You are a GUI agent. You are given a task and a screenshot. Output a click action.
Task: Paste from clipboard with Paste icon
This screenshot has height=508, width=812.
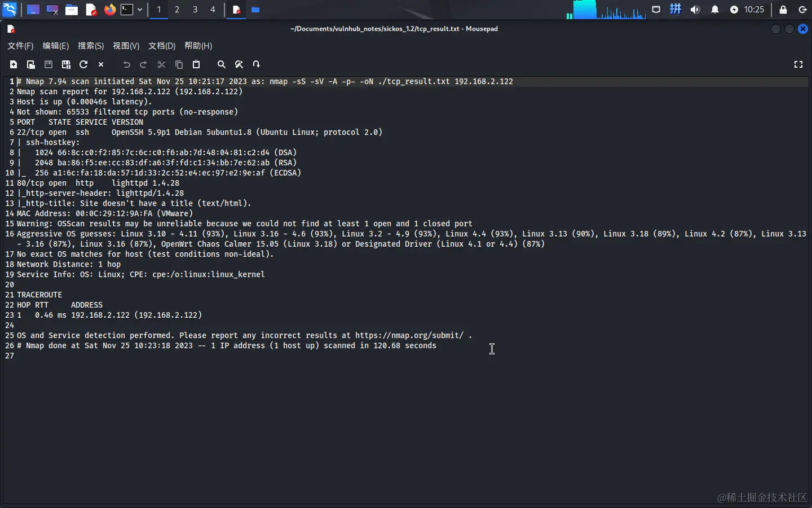point(196,64)
